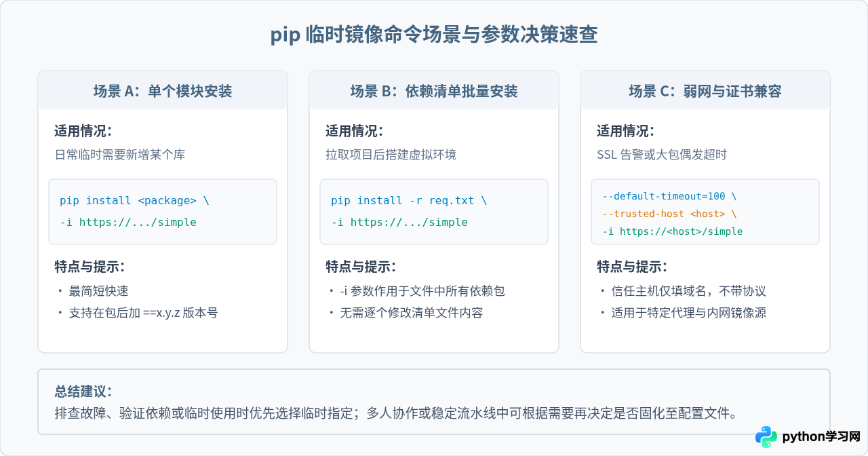Click the text "拉取项目后搭建虚拟环境"
This screenshot has width=868, height=456.
tap(391, 155)
